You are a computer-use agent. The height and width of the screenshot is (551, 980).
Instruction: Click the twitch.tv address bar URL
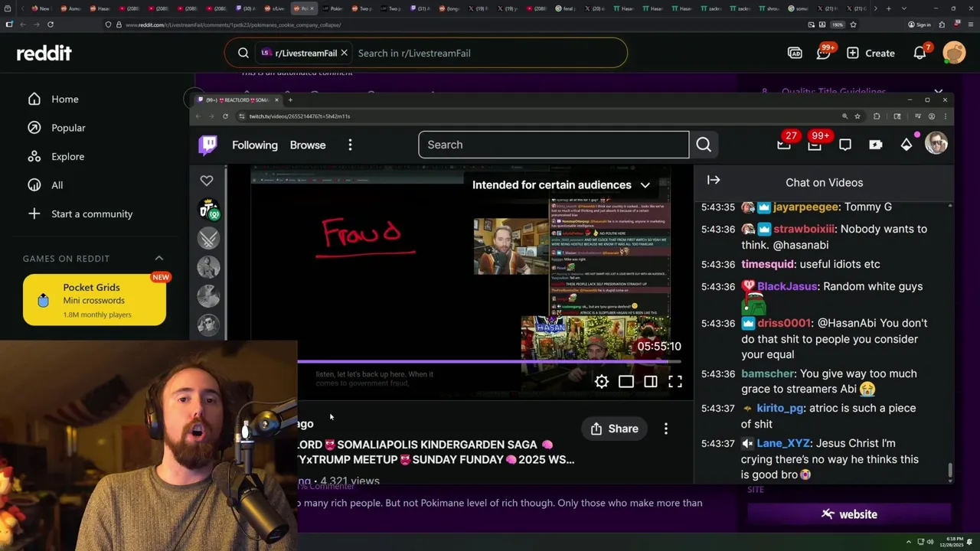(x=299, y=116)
